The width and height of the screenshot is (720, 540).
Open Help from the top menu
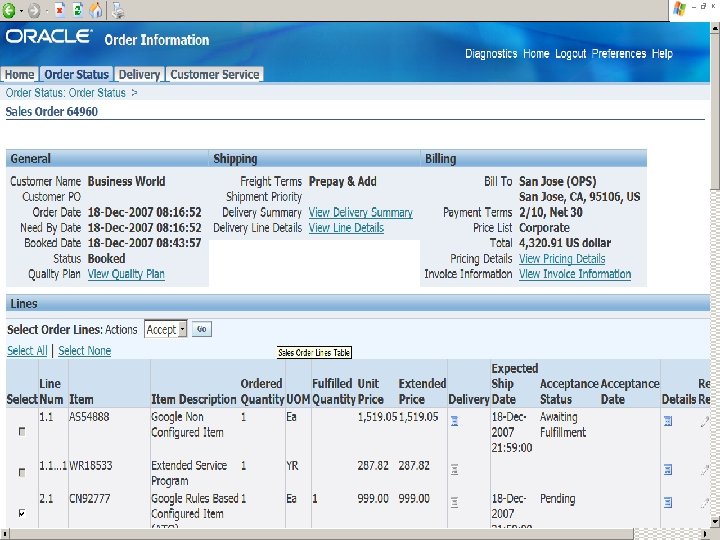[x=662, y=54]
